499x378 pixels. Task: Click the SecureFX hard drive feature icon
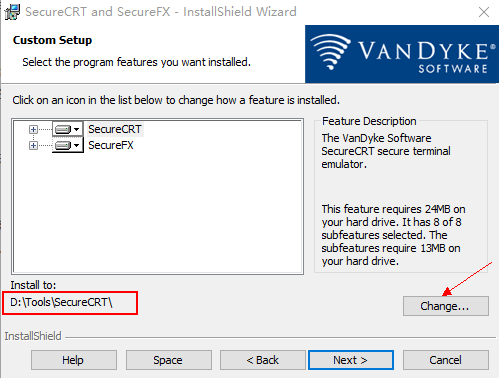click(x=63, y=145)
